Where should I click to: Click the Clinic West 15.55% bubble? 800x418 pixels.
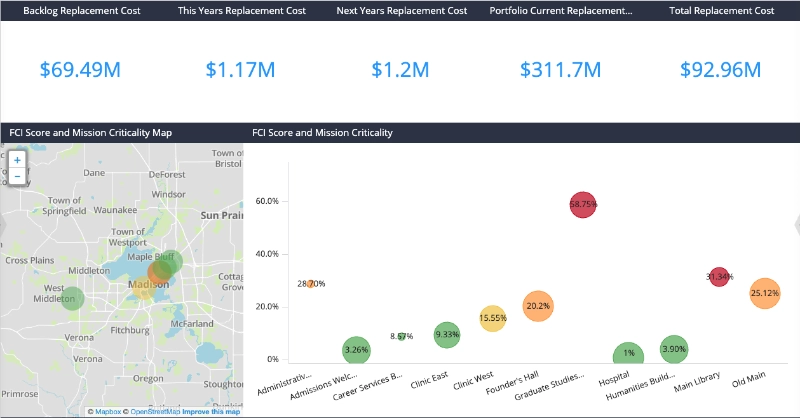click(x=493, y=319)
